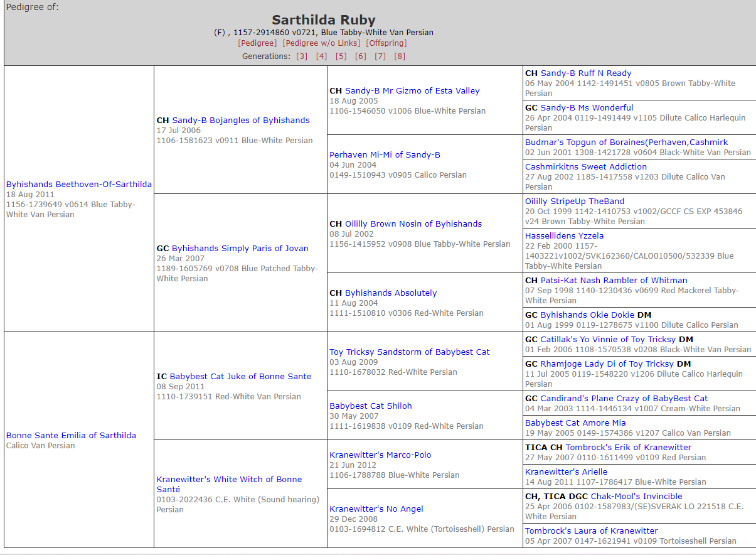This screenshot has height=555, width=756.
Task: View Offspring of Sarthilda Ruby
Action: (x=386, y=43)
